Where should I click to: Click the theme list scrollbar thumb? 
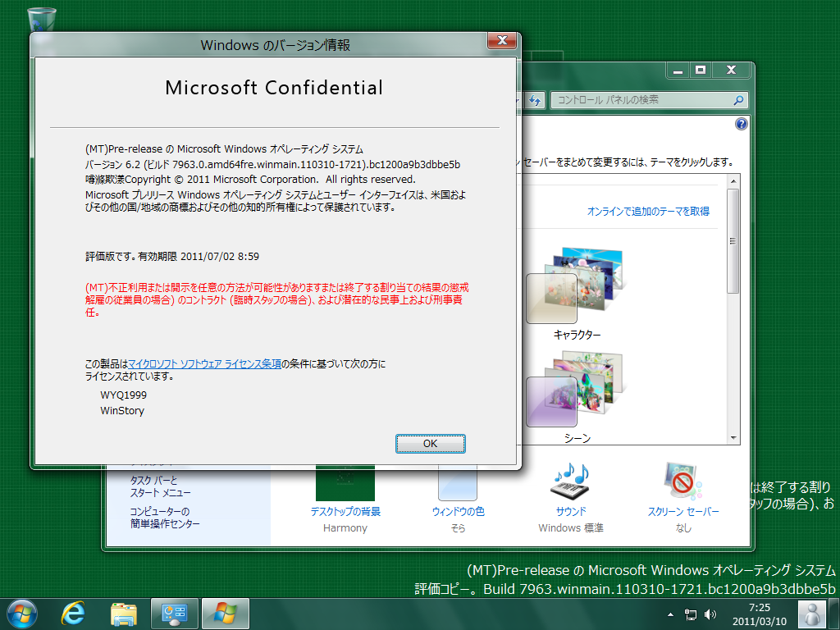click(733, 240)
